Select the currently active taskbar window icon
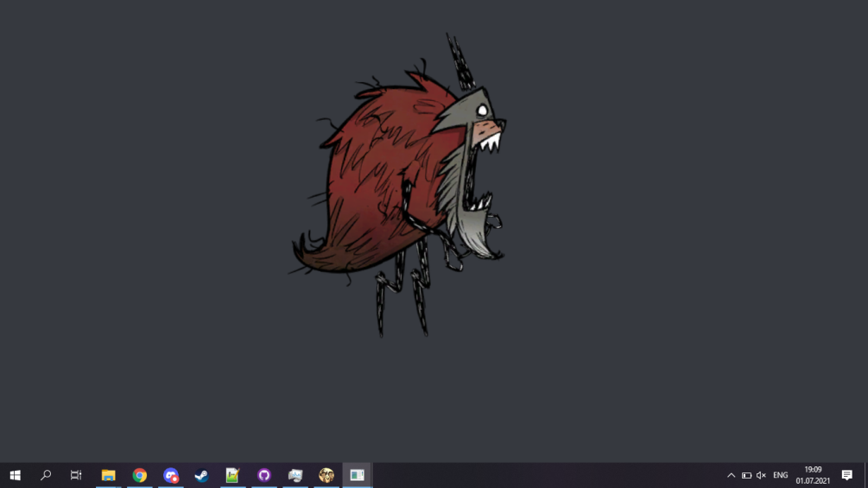Image resolution: width=868 pixels, height=488 pixels. [x=358, y=475]
